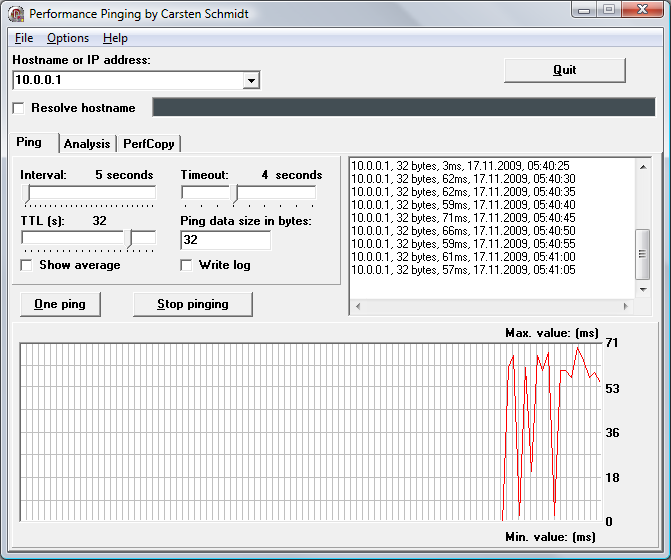Click the log list vertical scrollbar thumb

point(643,254)
